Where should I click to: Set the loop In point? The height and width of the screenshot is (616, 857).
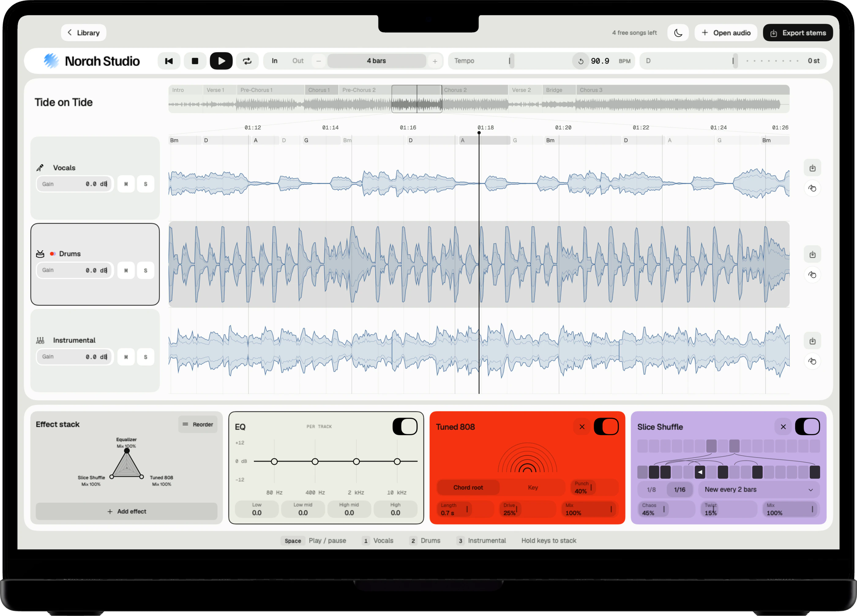pyautogui.click(x=275, y=61)
